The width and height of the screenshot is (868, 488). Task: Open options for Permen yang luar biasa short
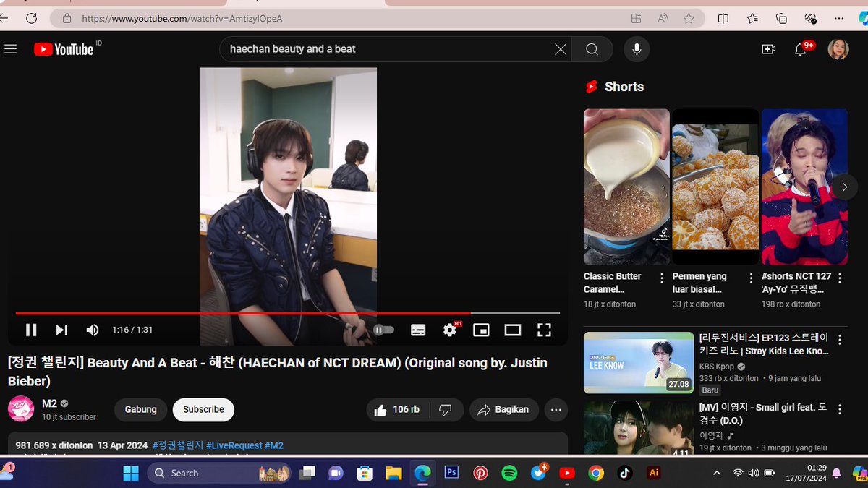pyautogui.click(x=751, y=278)
